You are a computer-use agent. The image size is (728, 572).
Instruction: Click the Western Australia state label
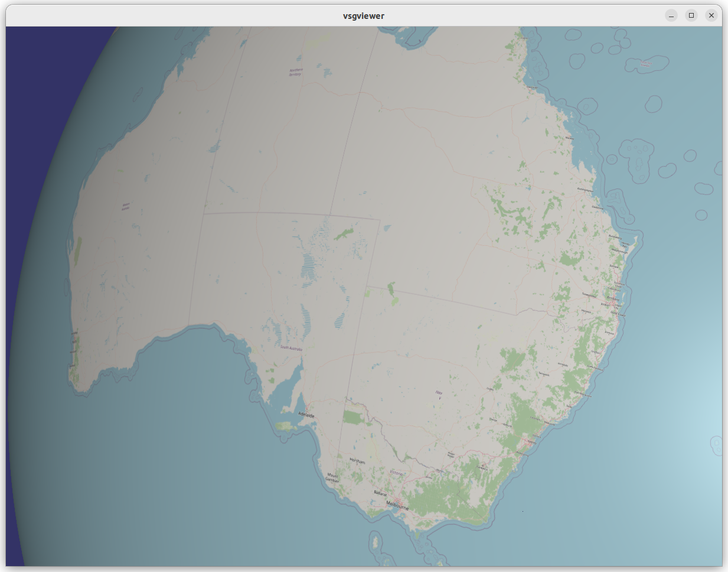pos(126,206)
